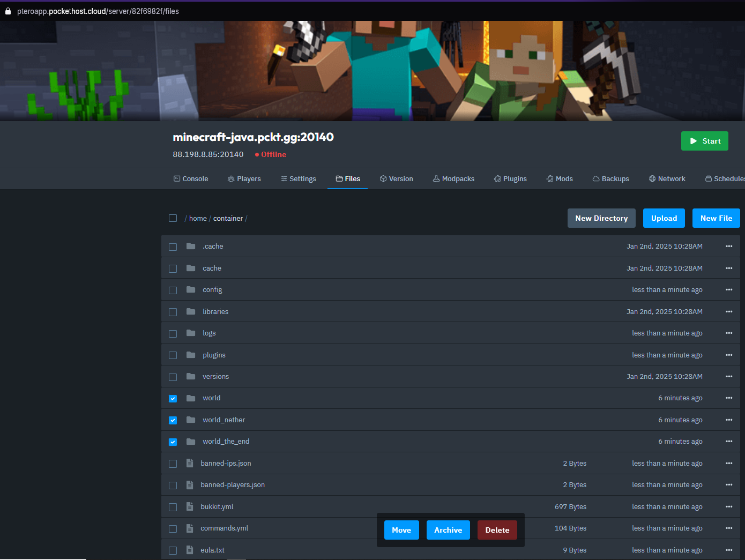Screen dimensions: 745x560
Task: Click the New Directory button
Action: pos(601,218)
